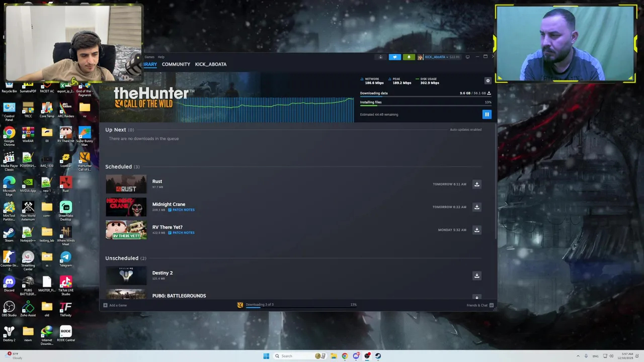Open the COMMUNITY tab in Steam
This screenshot has width=644, height=362.
[x=176, y=64]
